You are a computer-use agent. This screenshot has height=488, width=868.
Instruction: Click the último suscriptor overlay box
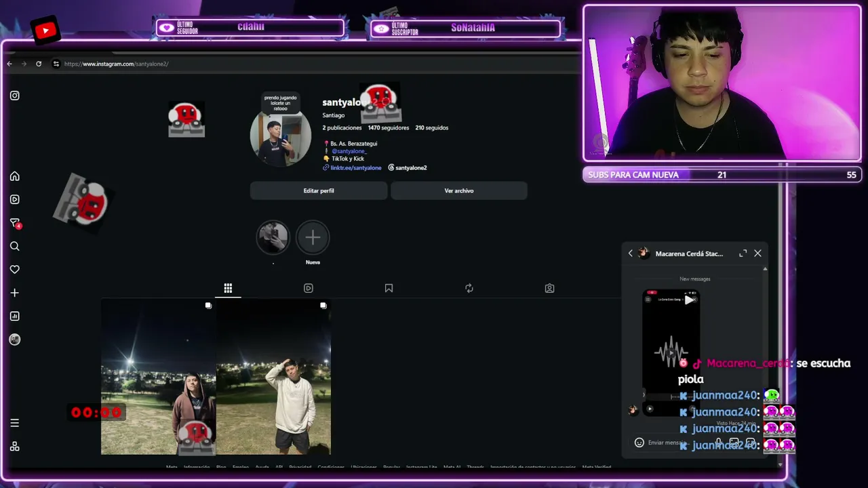[465, 28]
